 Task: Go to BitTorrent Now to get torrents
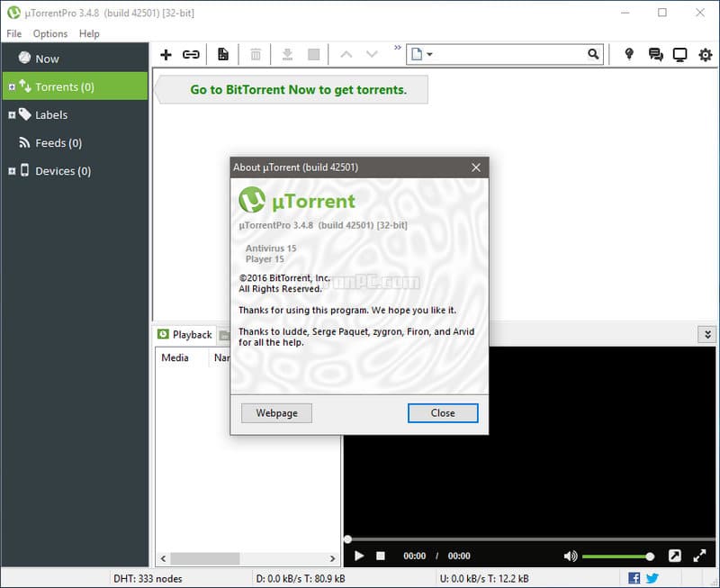click(292, 89)
